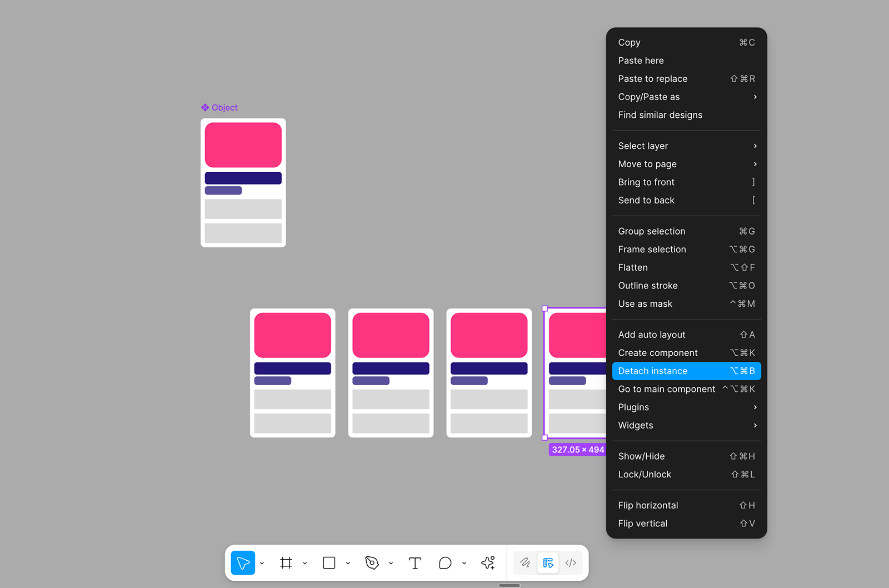Screen dimensions: 889x588
Task: Choose Go to main component
Action: 686,389
